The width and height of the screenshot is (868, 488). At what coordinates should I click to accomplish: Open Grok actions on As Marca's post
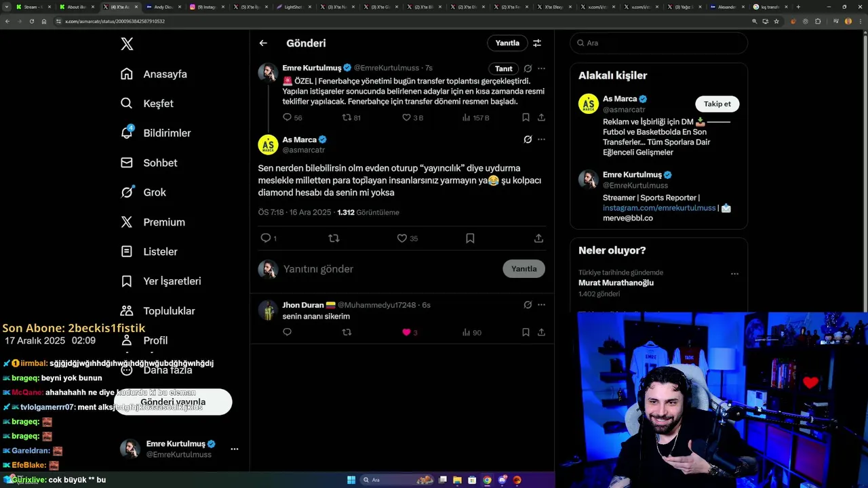pyautogui.click(x=528, y=140)
